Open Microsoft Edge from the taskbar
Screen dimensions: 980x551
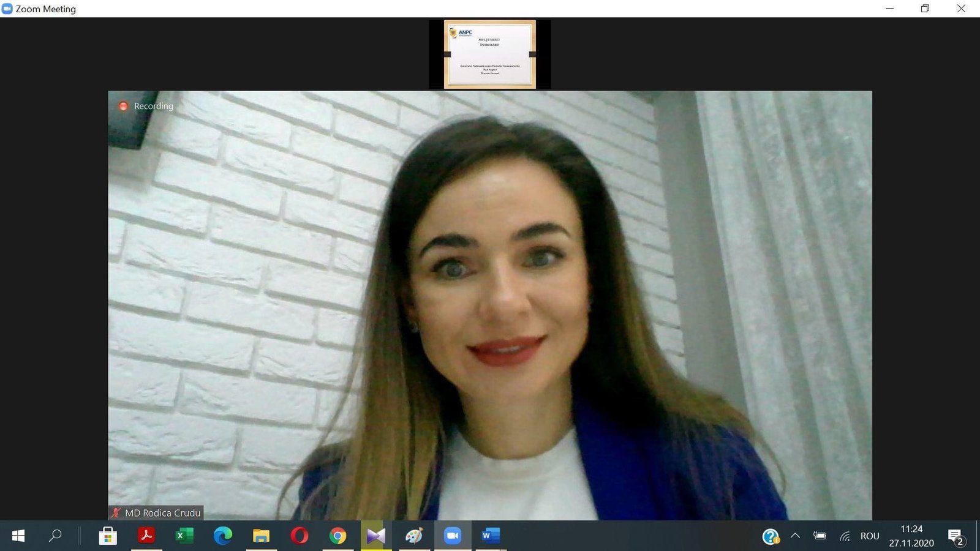(223, 536)
